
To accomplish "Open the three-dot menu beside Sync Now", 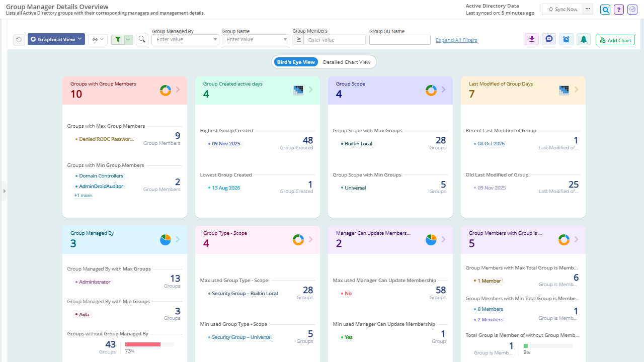I will [588, 9].
